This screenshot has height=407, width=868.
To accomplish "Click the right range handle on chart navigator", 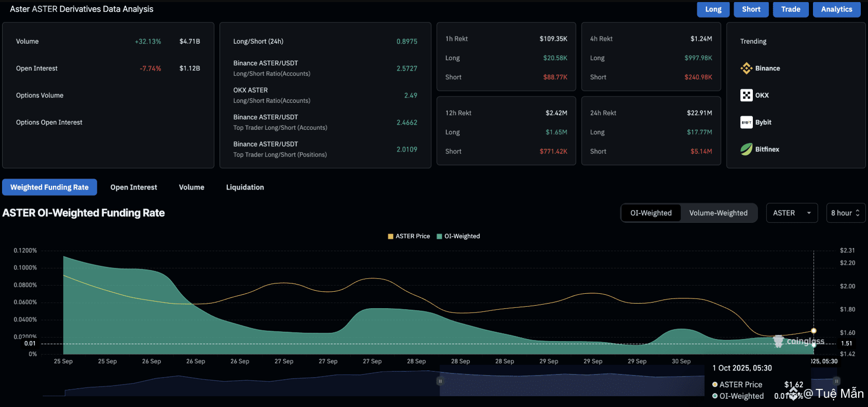I will [837, 381].
